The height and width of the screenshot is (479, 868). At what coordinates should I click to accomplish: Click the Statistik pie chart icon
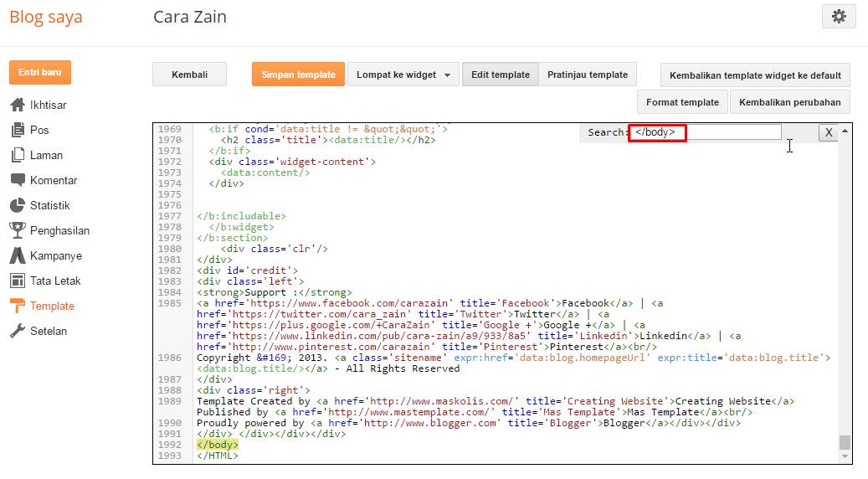[x=18, y=205]
